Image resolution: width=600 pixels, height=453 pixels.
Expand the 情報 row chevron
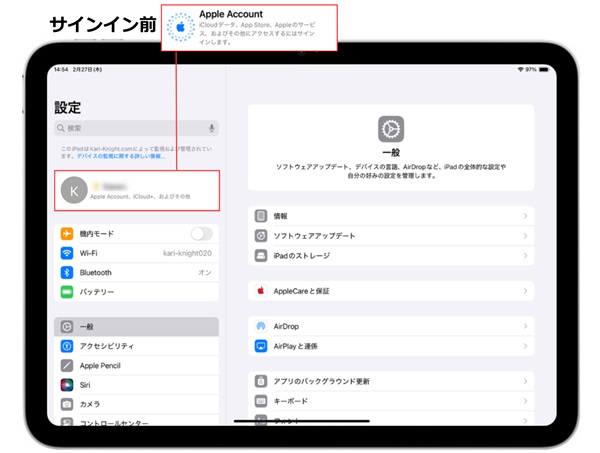(525, 216)
